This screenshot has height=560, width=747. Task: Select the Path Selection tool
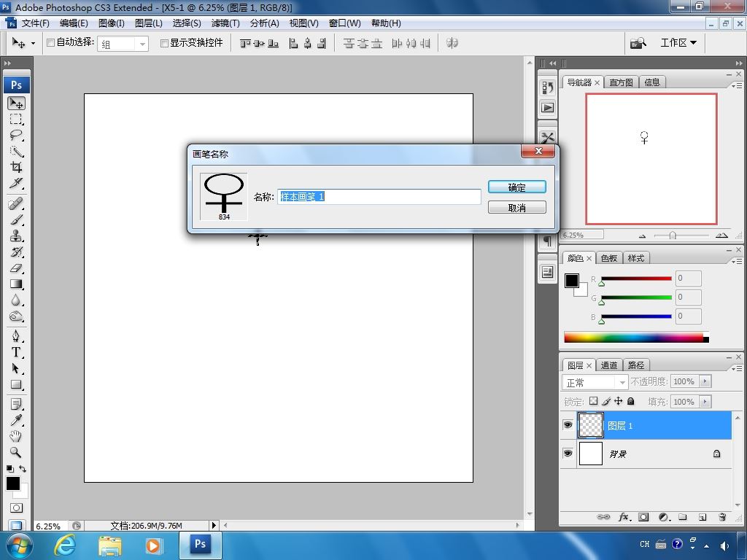click(x=16, y=368)
